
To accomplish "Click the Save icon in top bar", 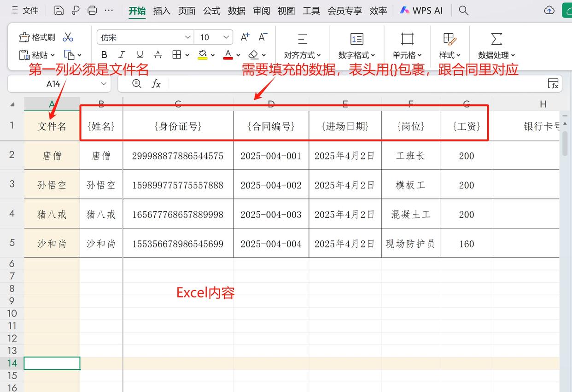I will [x=58, y=10].
